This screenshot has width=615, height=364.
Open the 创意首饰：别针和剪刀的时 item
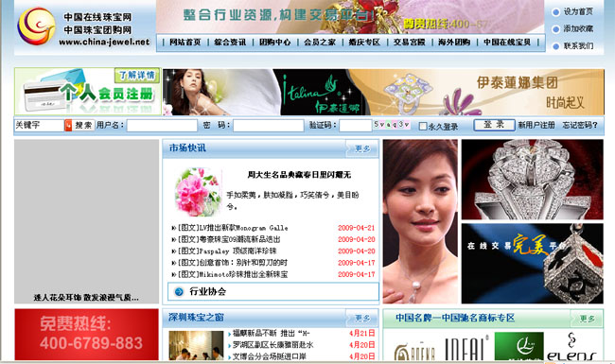pos(233,263)
